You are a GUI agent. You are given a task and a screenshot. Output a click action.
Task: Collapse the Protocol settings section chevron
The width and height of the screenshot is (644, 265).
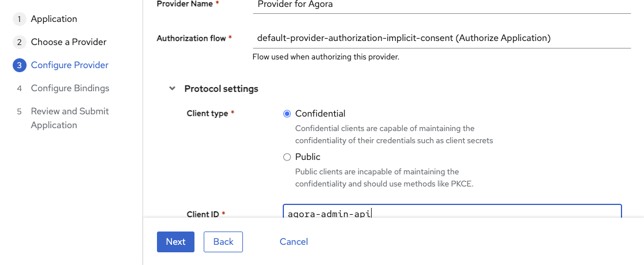coord(171,89)
